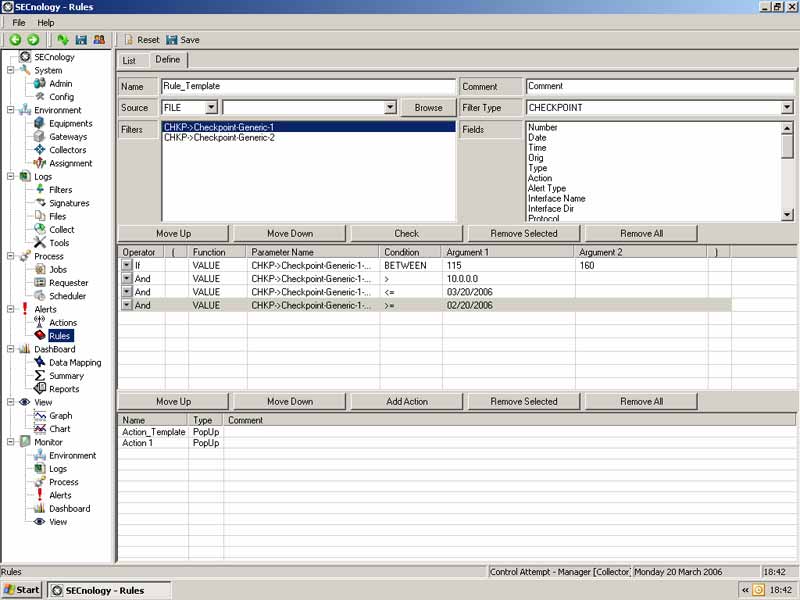800x600 pixels.
Task: Collapse the System tree node
Action: coord(11,70)
